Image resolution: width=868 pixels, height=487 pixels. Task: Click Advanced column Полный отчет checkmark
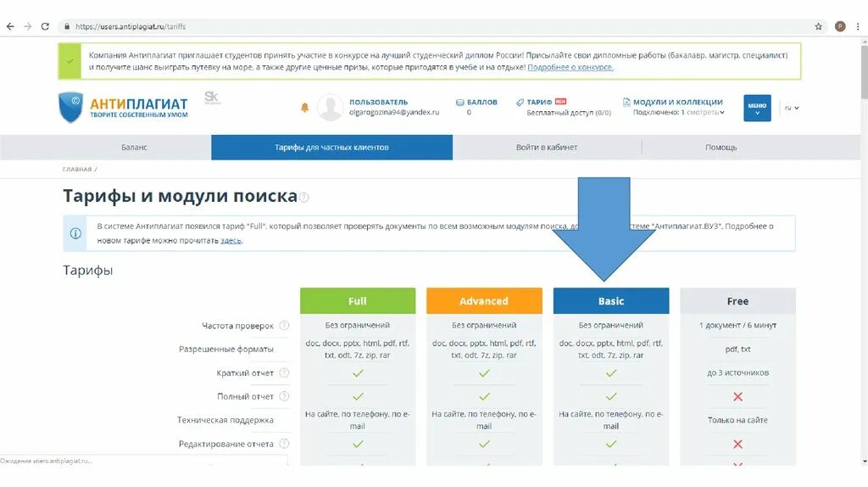tap(484, 397)
